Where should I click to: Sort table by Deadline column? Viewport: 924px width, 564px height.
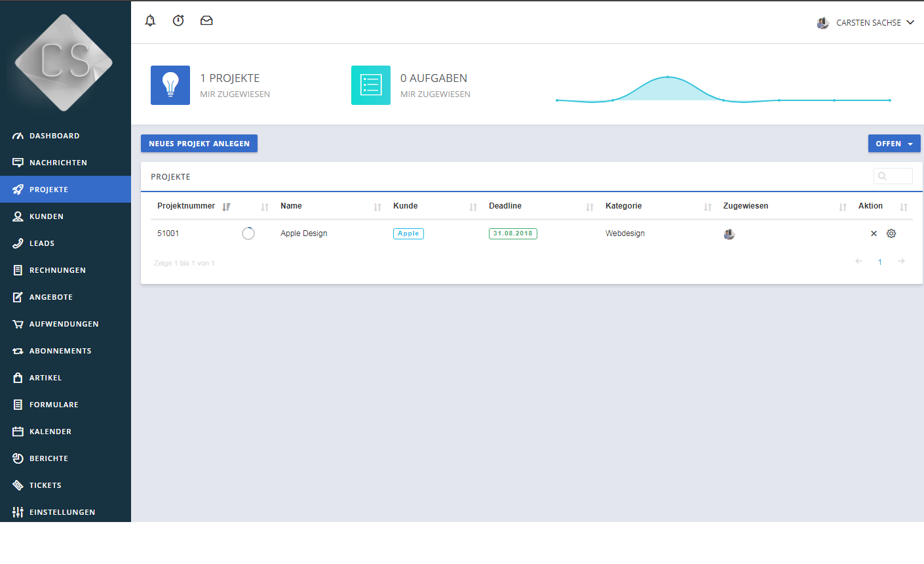coord(505,207)
